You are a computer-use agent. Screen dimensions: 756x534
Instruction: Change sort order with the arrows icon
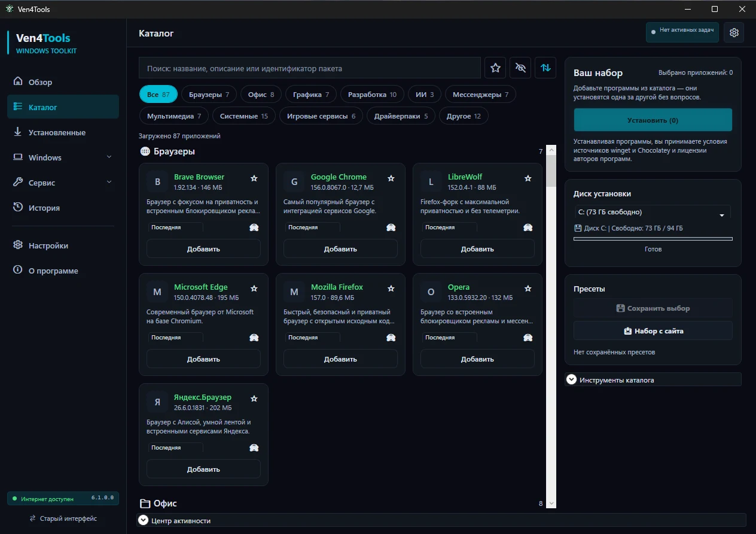545,68
